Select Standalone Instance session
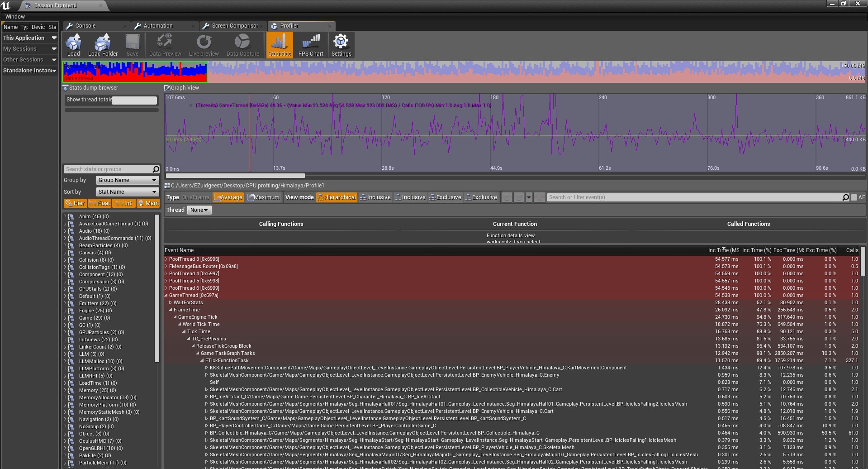This screenshot has width=868, height=469. pos(30,71)
